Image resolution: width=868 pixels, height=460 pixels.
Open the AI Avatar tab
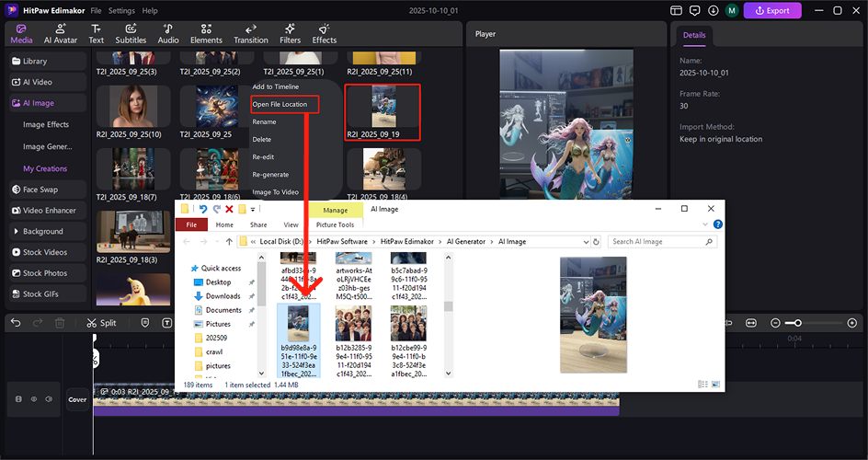(x=60, y=34)
